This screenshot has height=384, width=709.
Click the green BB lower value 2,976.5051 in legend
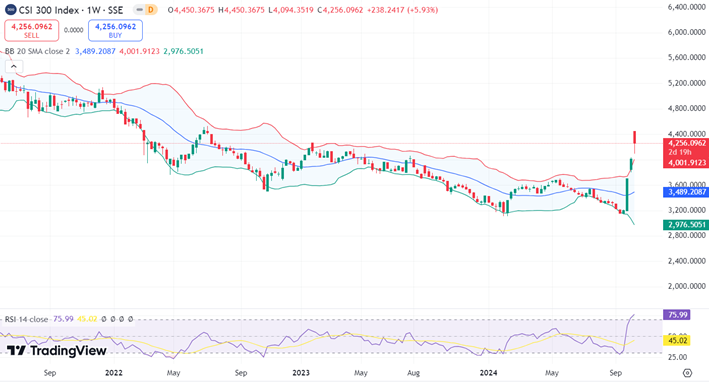click(183, 51)
